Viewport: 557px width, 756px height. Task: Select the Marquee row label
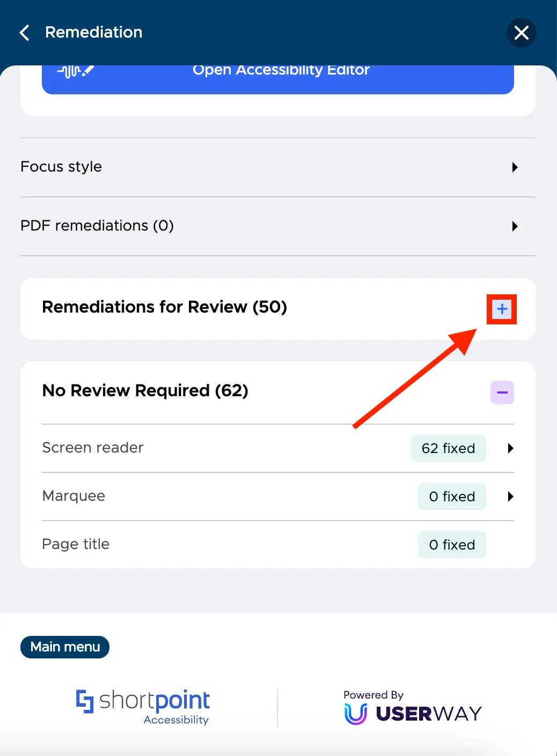74,496
